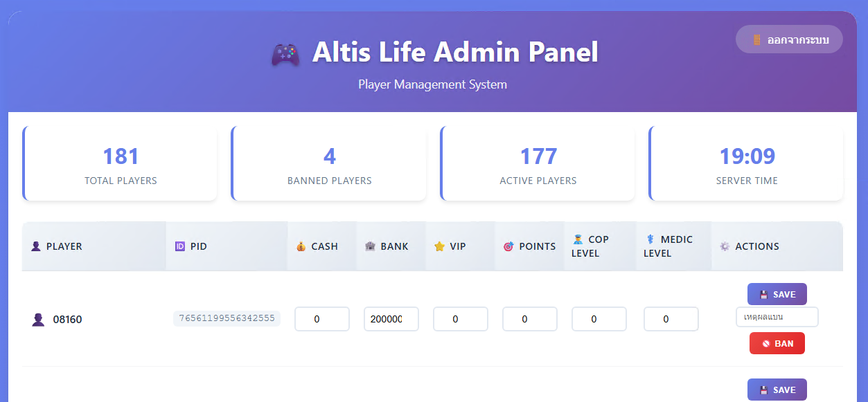Click the Bank field showing 200000
The width and height of the screenshot is (868, 402).
391,319
